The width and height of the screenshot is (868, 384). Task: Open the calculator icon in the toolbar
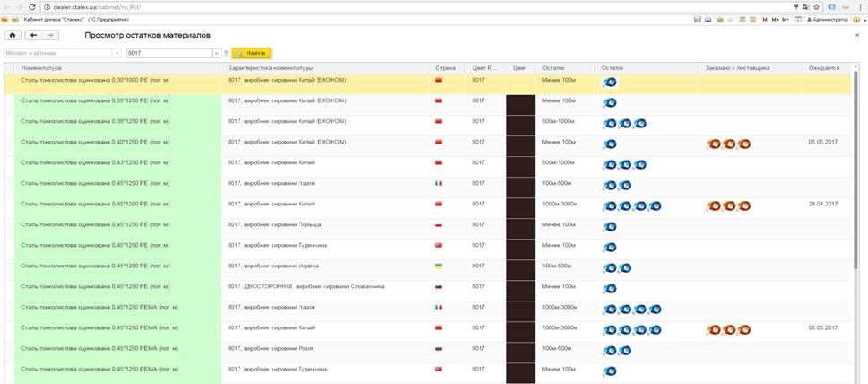[x=742, y=19]
